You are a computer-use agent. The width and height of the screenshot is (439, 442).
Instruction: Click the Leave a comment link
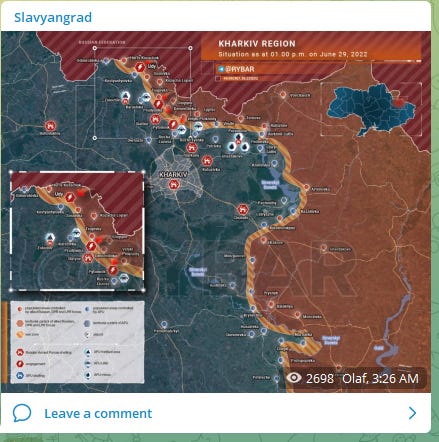click(x=98, y=413)
